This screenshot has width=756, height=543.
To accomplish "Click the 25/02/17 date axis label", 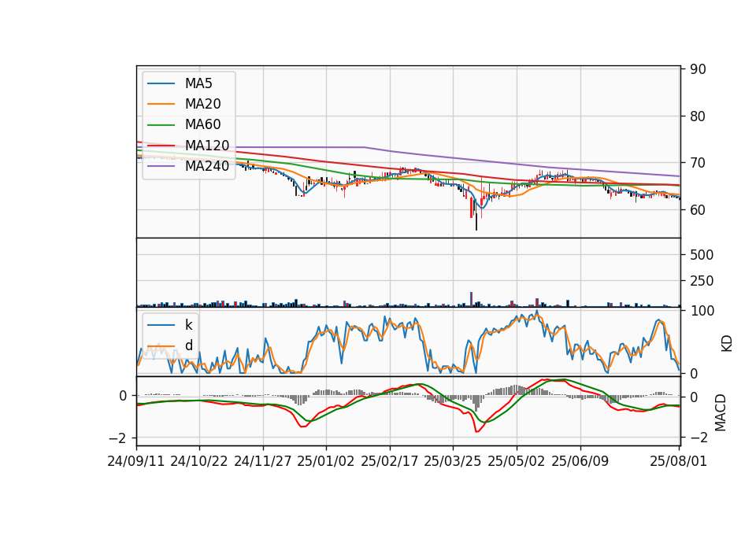I will tap(390, 461).
